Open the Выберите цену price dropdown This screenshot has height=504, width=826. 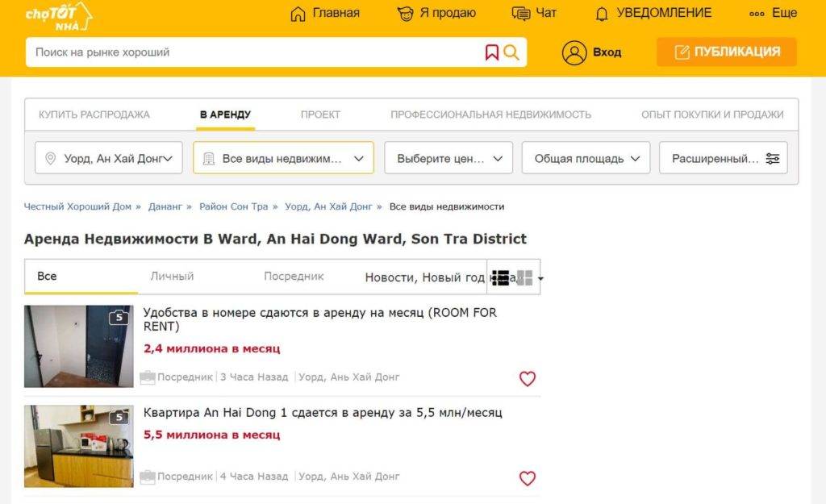point(448,158)
